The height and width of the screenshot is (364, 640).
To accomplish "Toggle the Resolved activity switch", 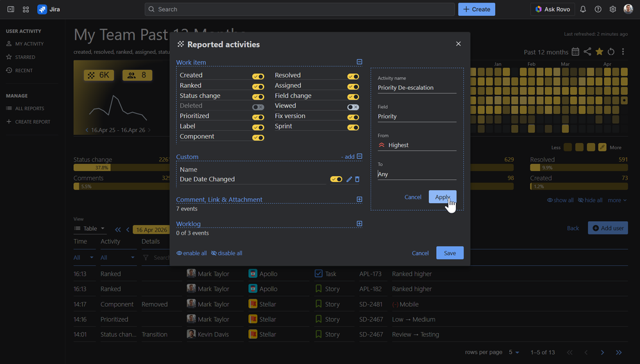I will [353, 76].
